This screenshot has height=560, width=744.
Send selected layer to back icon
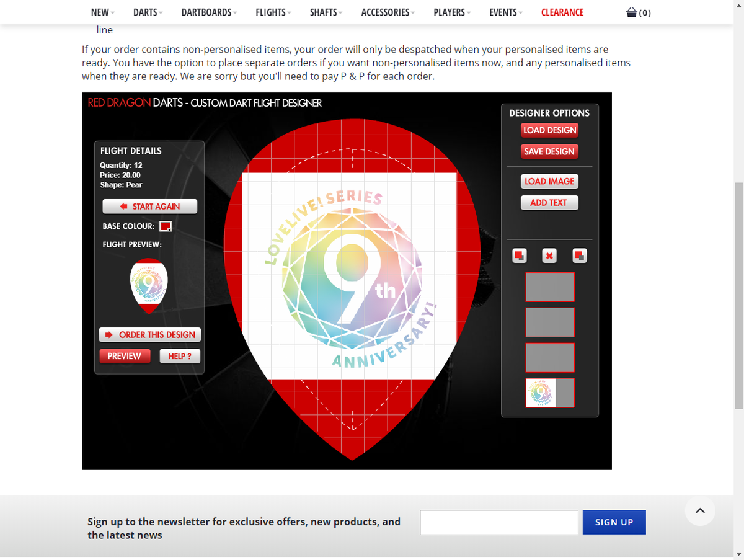[x=580, y=256]
